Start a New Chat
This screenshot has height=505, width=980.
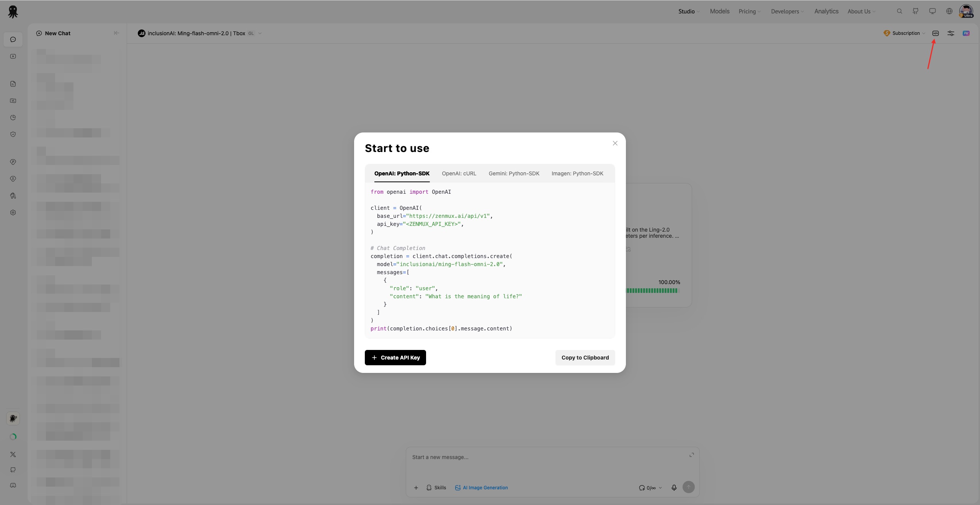(53, 33)
